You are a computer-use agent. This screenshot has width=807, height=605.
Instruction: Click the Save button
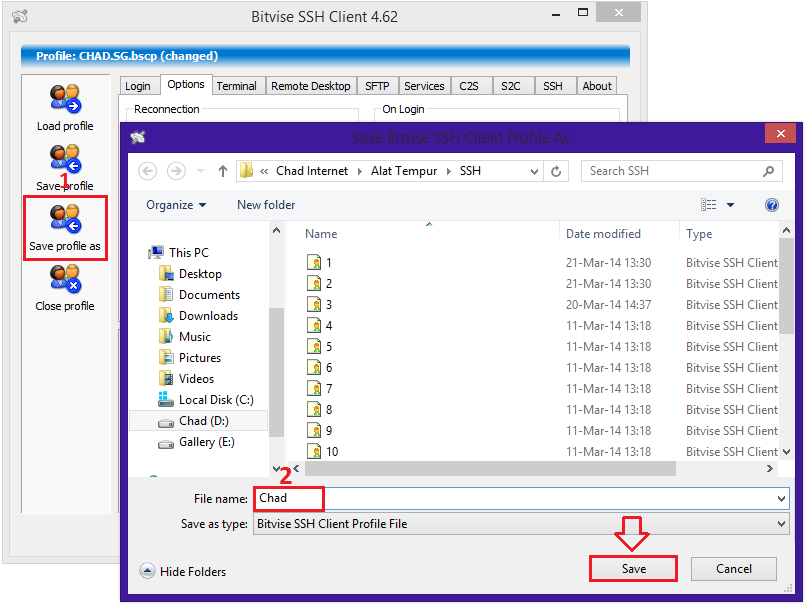tap(633, 568)
